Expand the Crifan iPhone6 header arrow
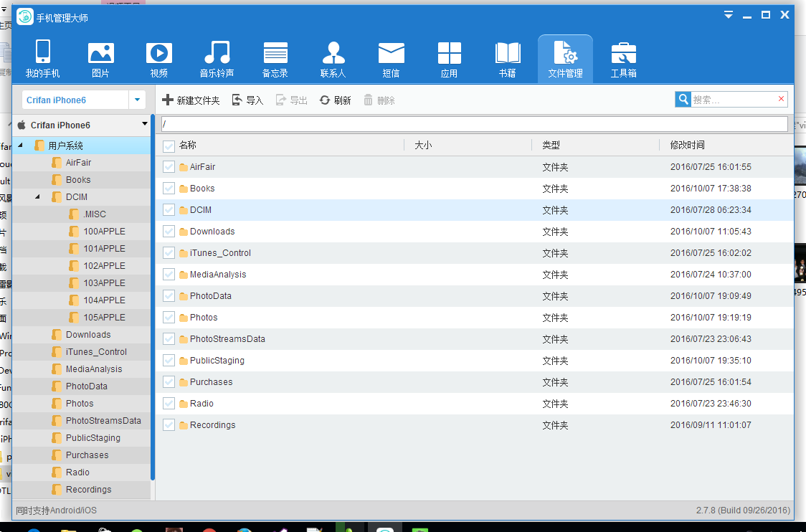Screen dimensions: 806x532 144,124
